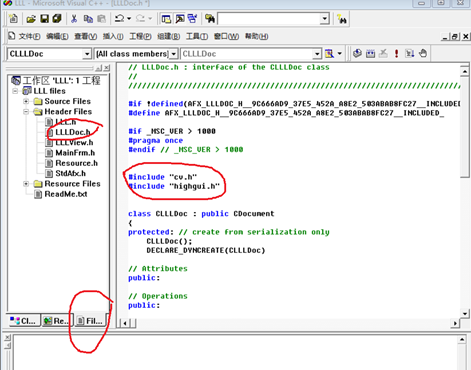Select LLLView.h in the file tree
Viewport: 471px width, 370px height.
click(74, 143)
